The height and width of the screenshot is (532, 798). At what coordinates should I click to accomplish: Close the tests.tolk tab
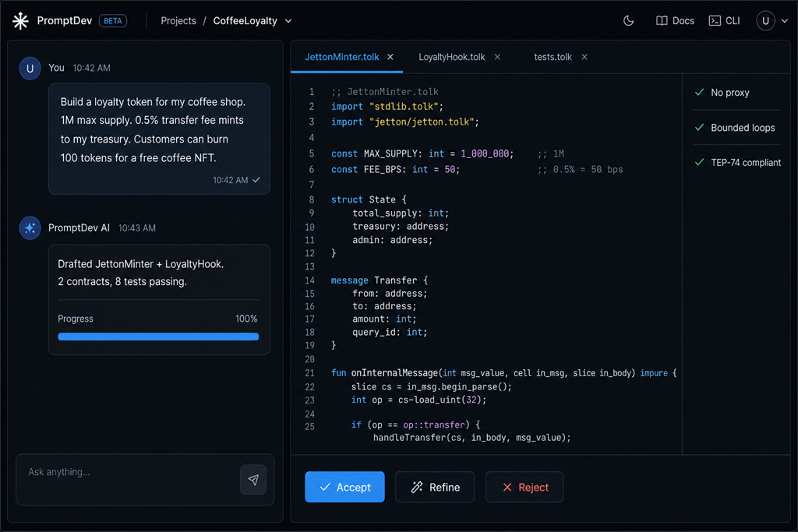(584, 57)
